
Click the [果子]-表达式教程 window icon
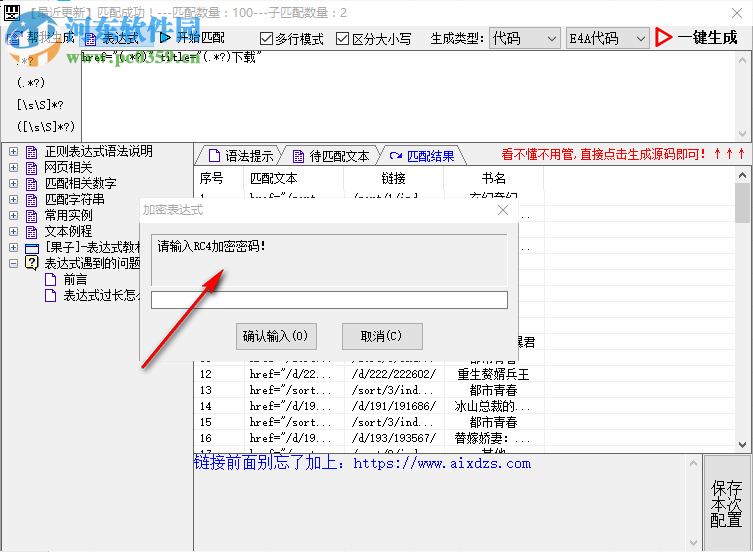[x=32, y=248]
